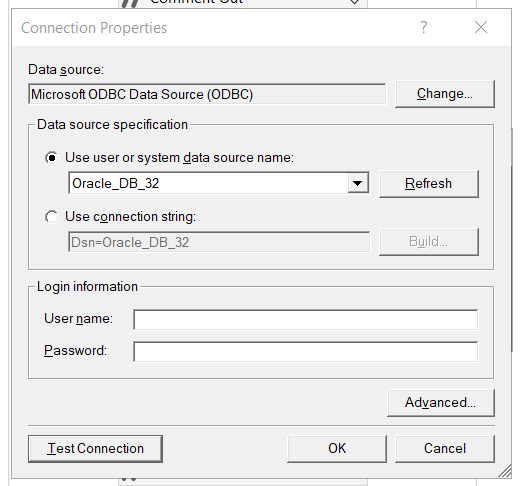Click the Microsoft ODBC Data Source field
The height and width of the screenshot is (486, 528).
(x=207, y=94)
